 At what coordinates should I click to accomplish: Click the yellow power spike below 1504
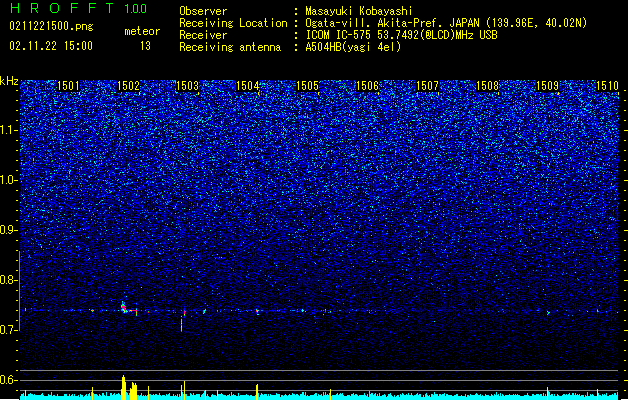coord(257,392)
